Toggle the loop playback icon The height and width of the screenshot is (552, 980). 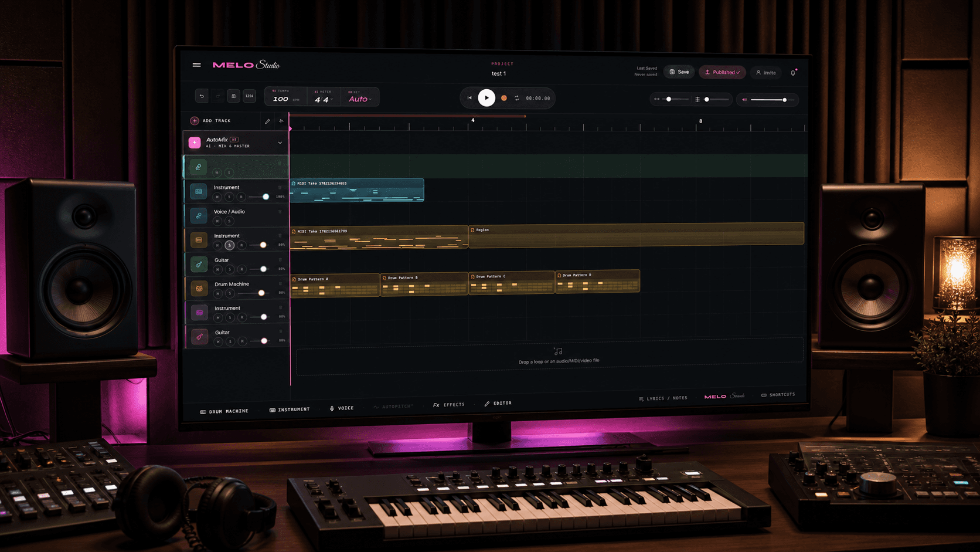pos(517,98)
